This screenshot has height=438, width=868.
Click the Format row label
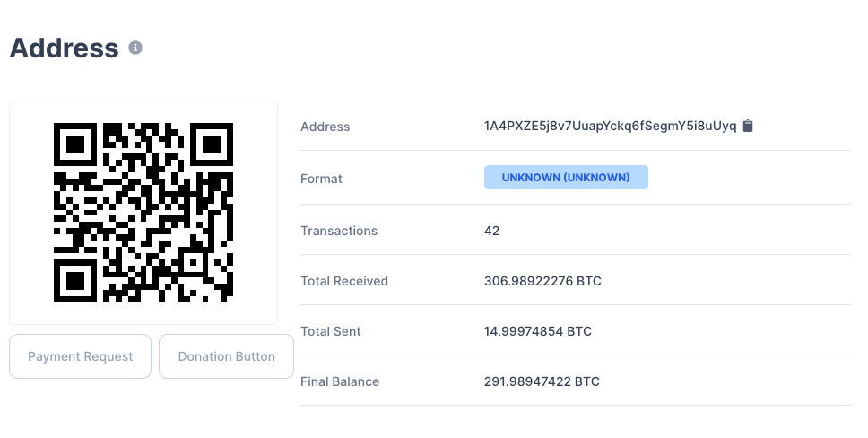(322, 179)
